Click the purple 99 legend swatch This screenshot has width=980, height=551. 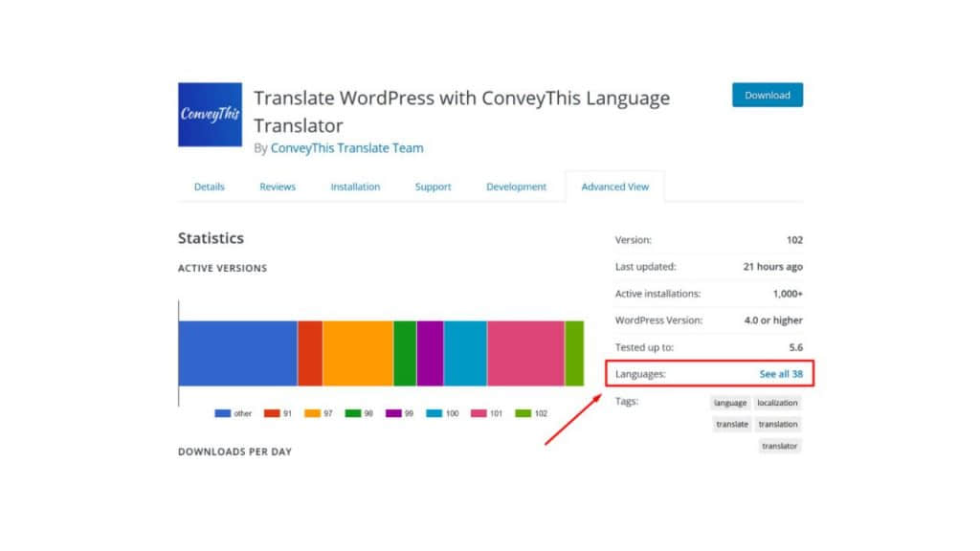point(393,413)
